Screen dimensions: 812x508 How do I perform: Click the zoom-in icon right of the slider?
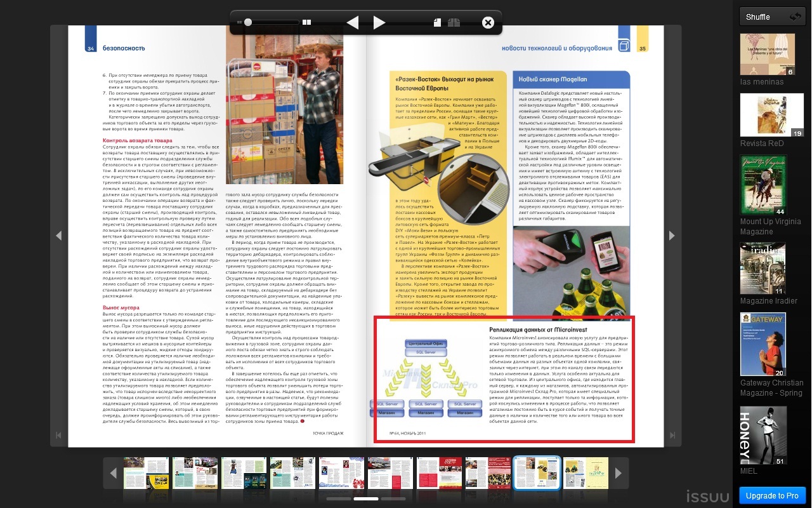pyautogui.click(x=307, y=22)
